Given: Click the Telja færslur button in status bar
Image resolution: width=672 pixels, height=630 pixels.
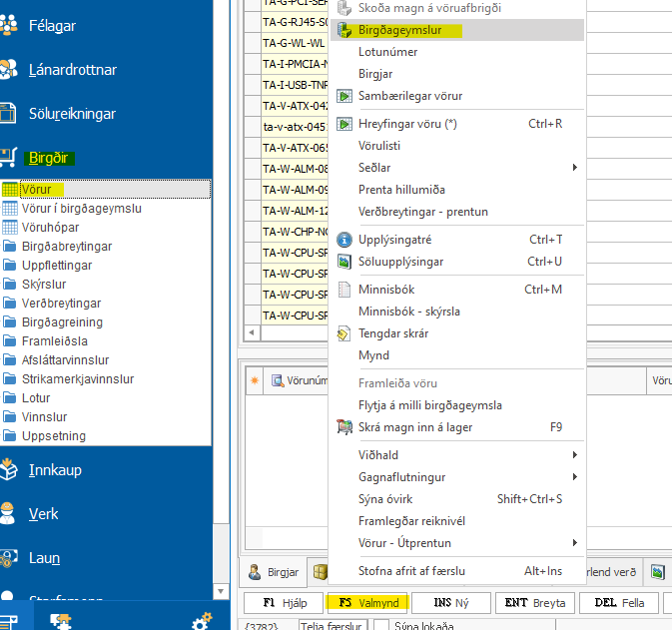Looking at the screenshot, I should pos(335,625).
